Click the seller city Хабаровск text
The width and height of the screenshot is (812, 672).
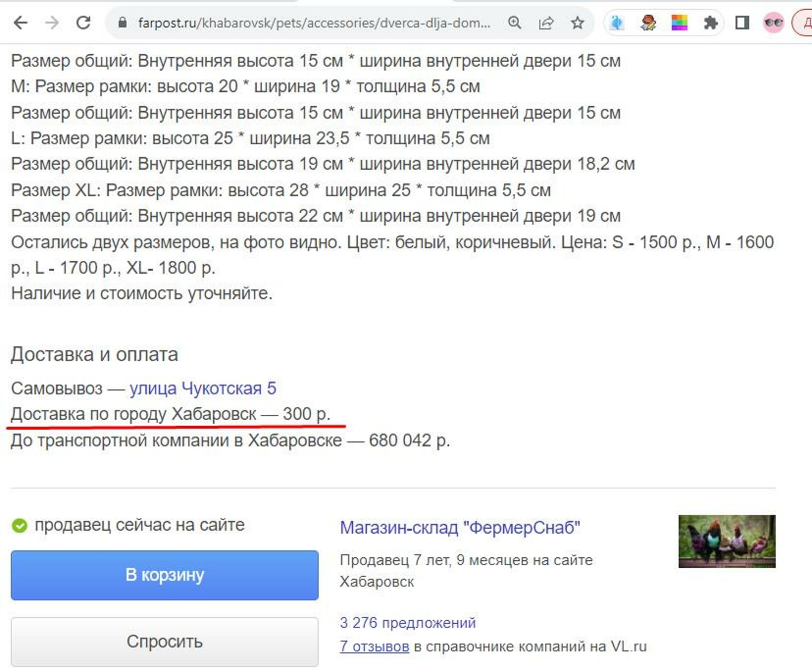coord(377,582)
